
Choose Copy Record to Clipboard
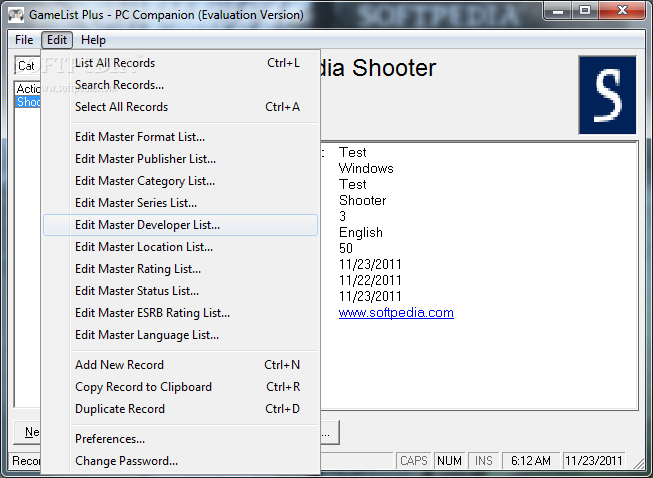pos(181,387)
